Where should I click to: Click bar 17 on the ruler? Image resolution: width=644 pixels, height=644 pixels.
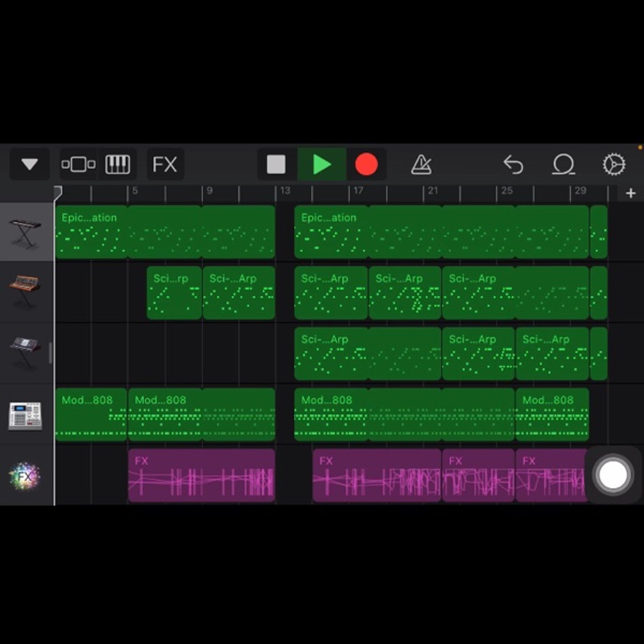pyautogui.click(x=358, y=190)
